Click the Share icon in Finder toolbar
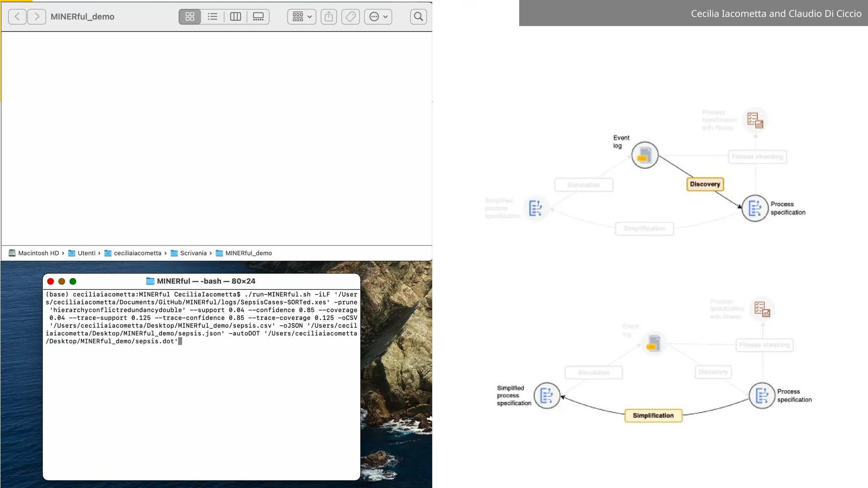 pos(329,17)
